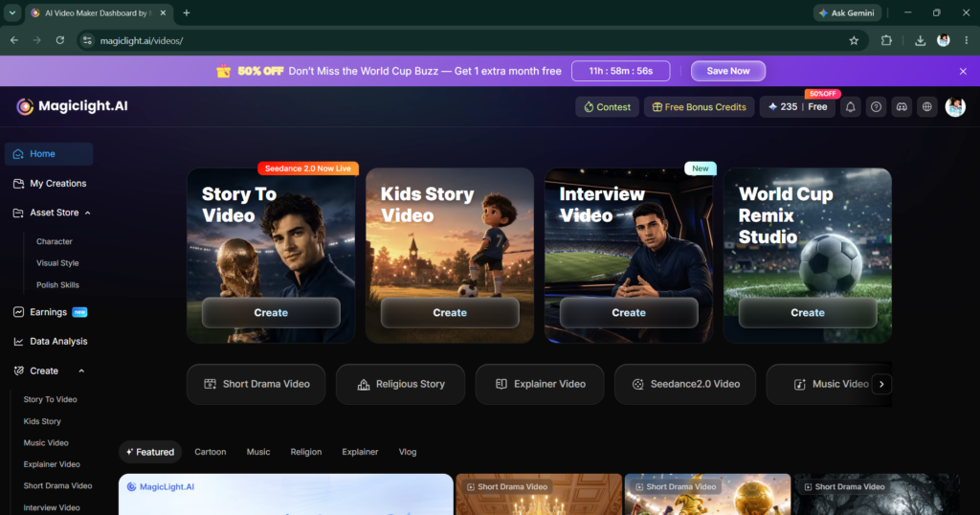The image size is (980, 515).
Task: Go to Home in sidebar
Action: pyautogui.click(x=49, y=154)
